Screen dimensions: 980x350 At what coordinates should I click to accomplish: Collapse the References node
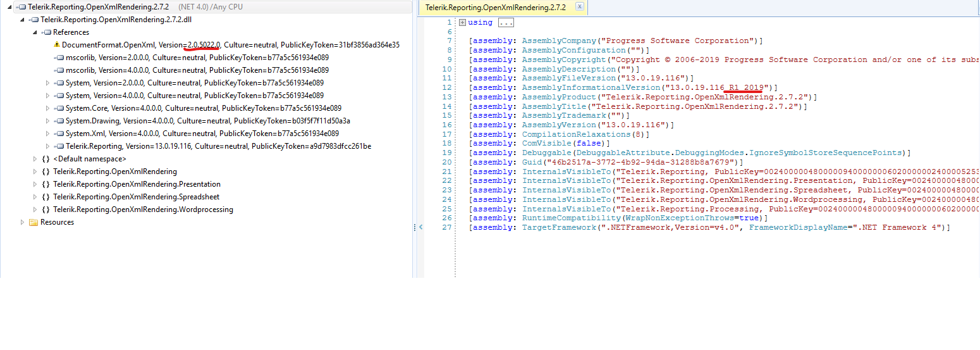tap(35, 32)
